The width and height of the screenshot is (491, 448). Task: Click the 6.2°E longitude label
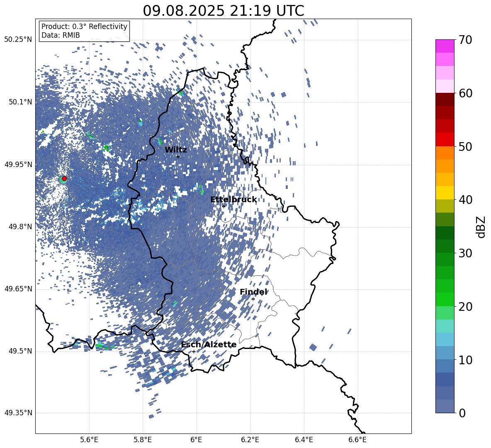(x=250, y=440)
